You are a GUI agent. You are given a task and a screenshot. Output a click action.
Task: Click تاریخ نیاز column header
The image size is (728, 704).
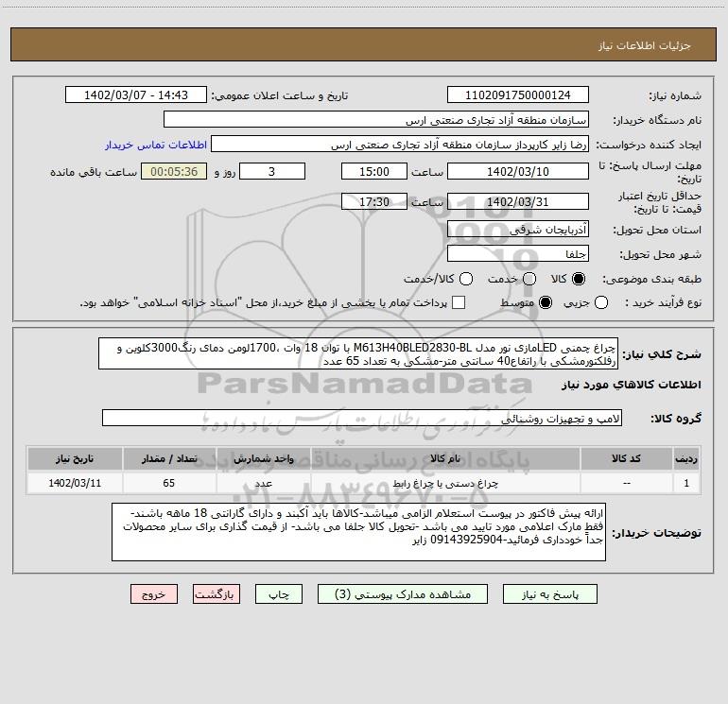click(75, 458)
